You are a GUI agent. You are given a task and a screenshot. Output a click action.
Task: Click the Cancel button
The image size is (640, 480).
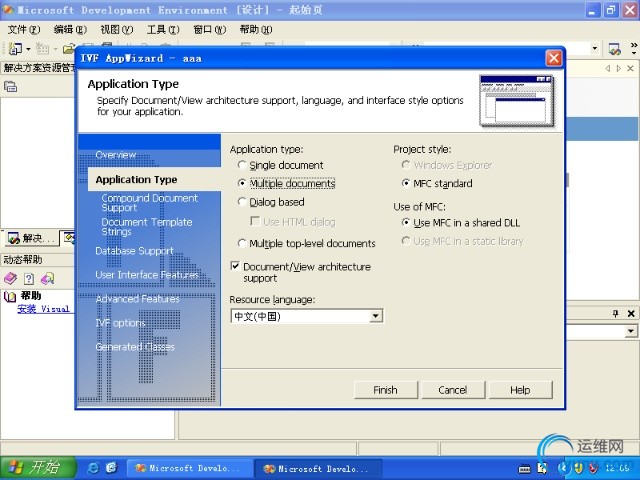click(x=452, y=390)
